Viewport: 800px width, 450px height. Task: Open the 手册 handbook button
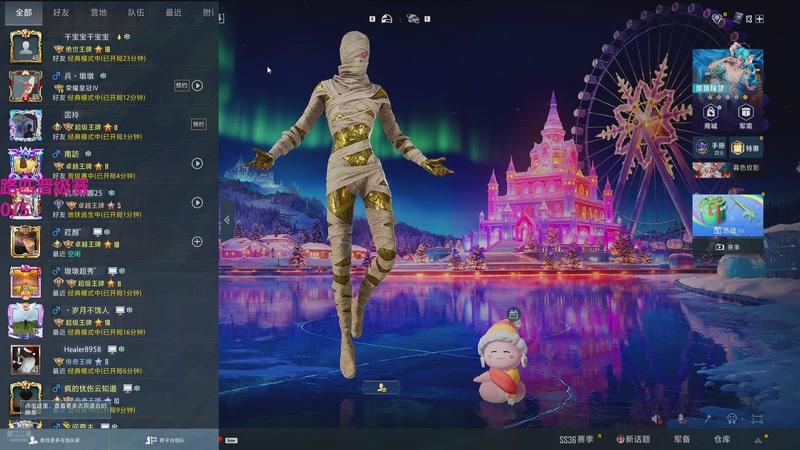(710, 148)
